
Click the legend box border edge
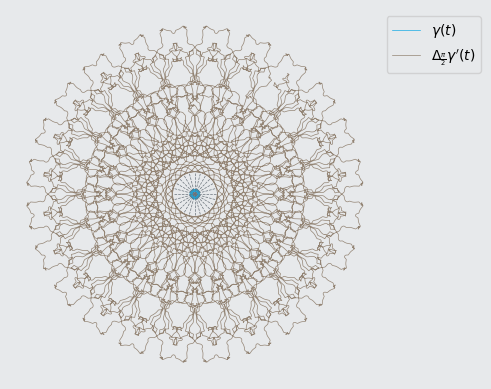[x=387, y=45]
